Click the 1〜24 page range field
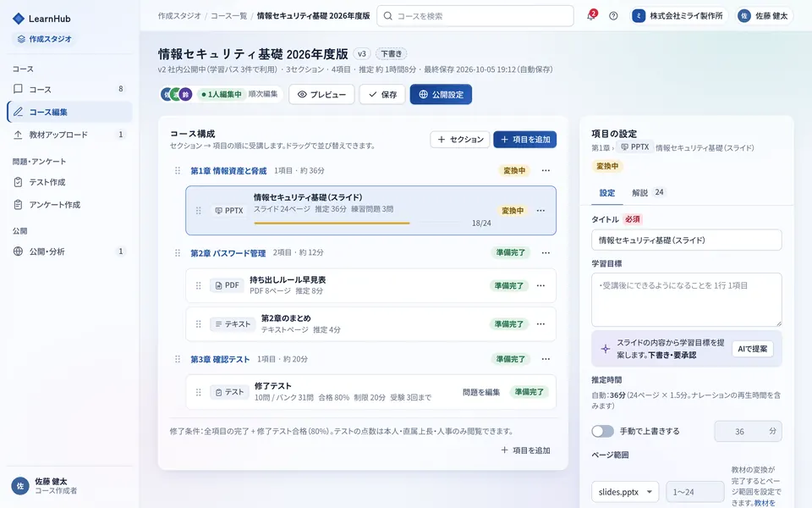 click(x=694, y=492)
